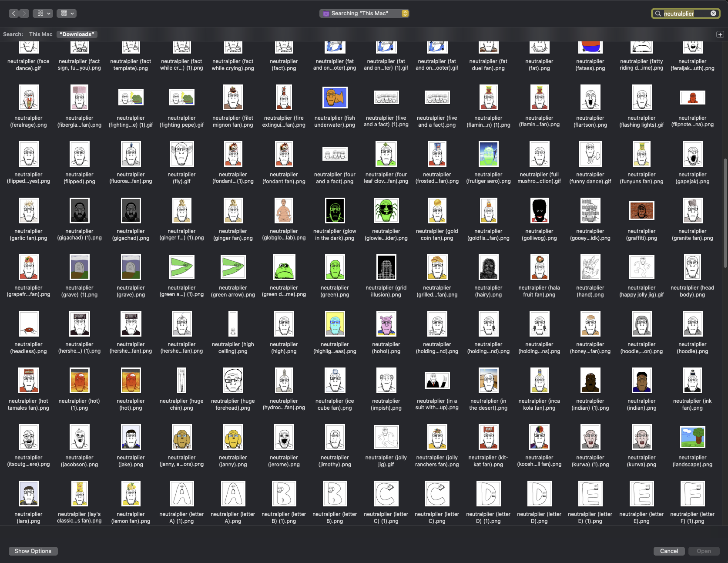728x563 pixels.
Task: Select neutralplier (glow in the dark).png
Action: [x=335, y=211]
